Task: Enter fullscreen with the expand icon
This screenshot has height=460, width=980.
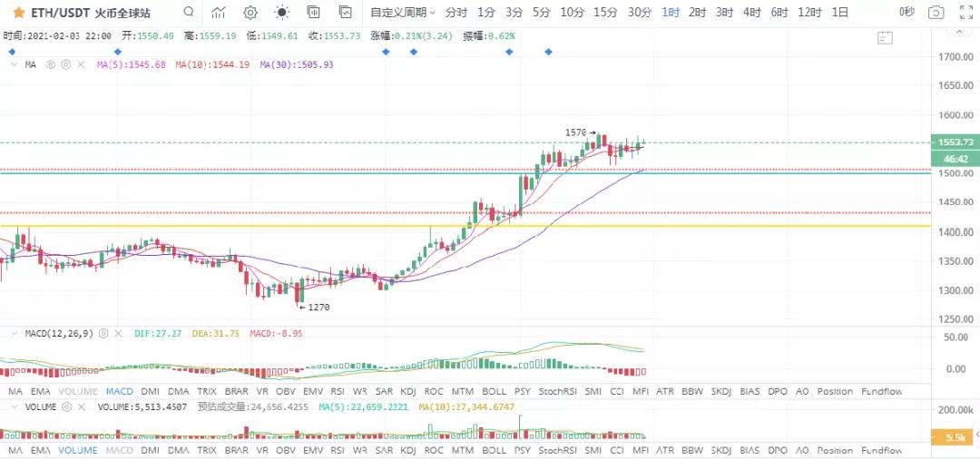Action: click(x=965, y=12)
